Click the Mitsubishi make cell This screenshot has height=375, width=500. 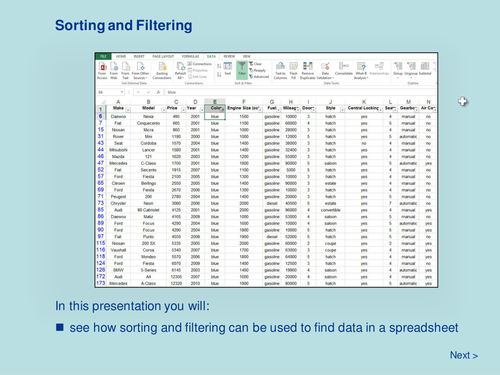click(x=118, y=150)
